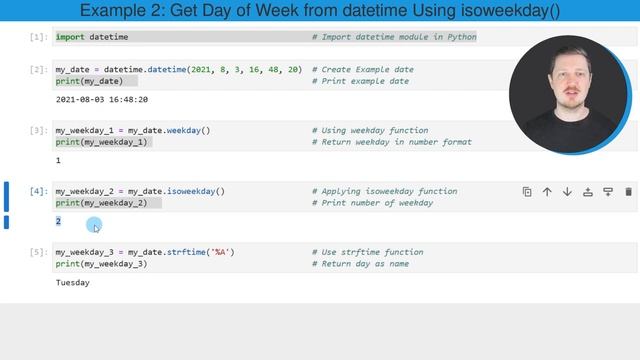The width and height of the screenshot is (640, 360).
Task: Select cell 1 via its prompt number
Action: tap(39, 37)
